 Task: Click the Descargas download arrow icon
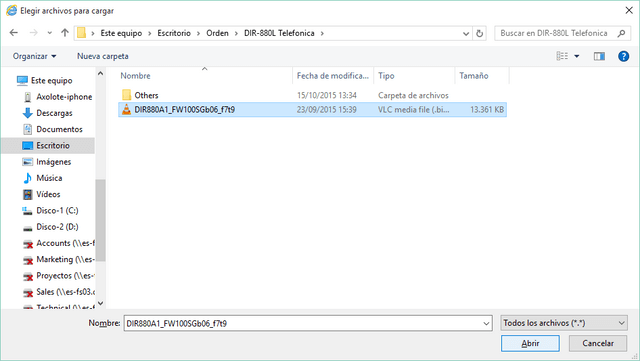(27, 113)
